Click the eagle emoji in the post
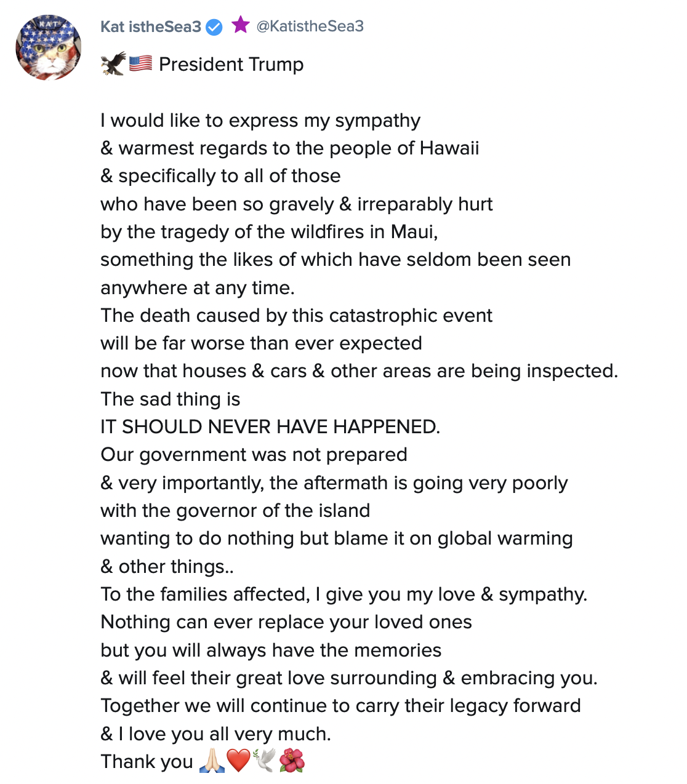Screen dimensions: 687x784 pyautogui.click(x=113, y=63)
